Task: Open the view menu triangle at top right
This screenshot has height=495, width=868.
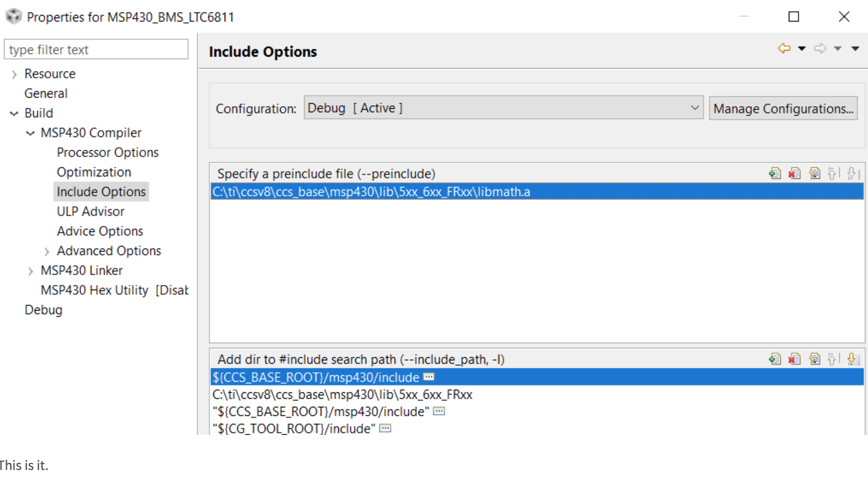Action: [855, 49]
